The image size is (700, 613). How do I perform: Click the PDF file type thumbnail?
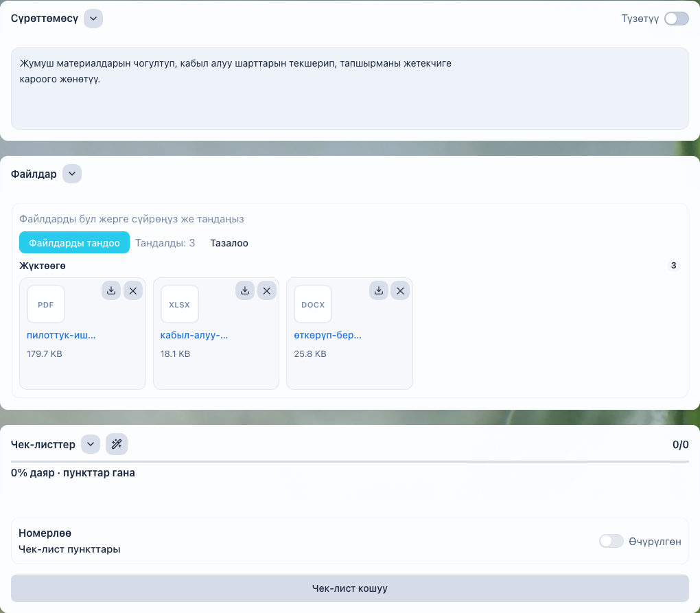pos(46,305)
